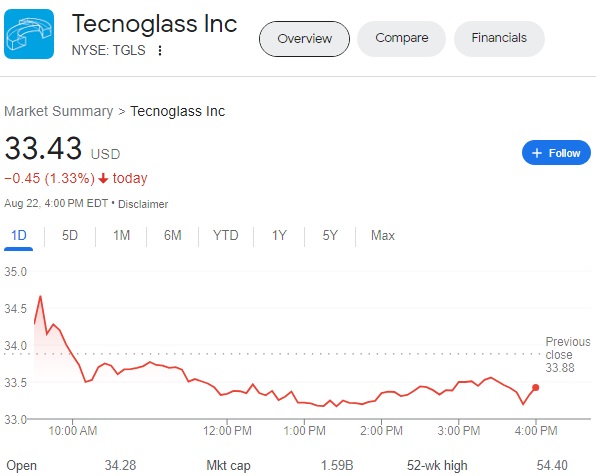The image size is (596, 476).
Task: Click the plus Follow button
Action: [556, 153]
